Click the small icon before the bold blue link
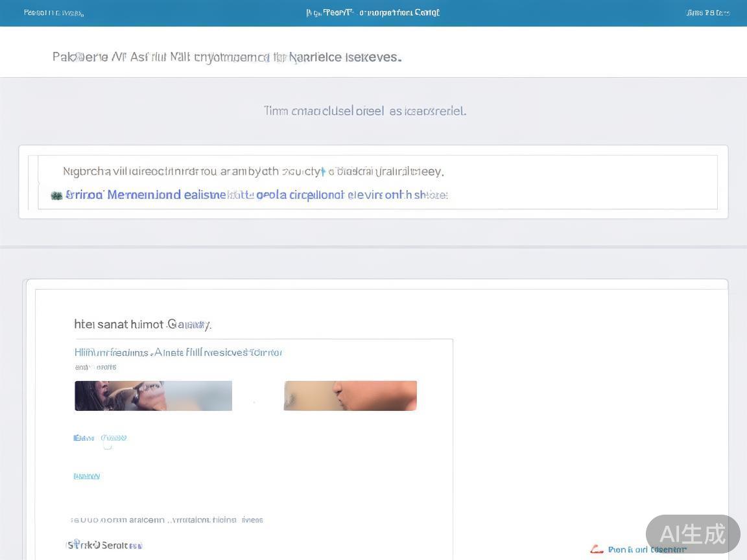Viewport: 747px width, 560px height. coord(56,195)
